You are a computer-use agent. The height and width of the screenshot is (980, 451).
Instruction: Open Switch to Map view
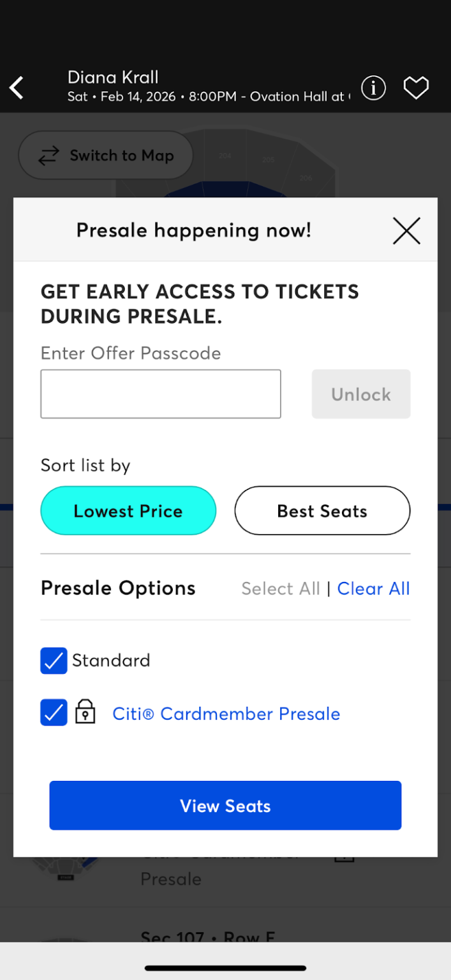tap(105, 155)
